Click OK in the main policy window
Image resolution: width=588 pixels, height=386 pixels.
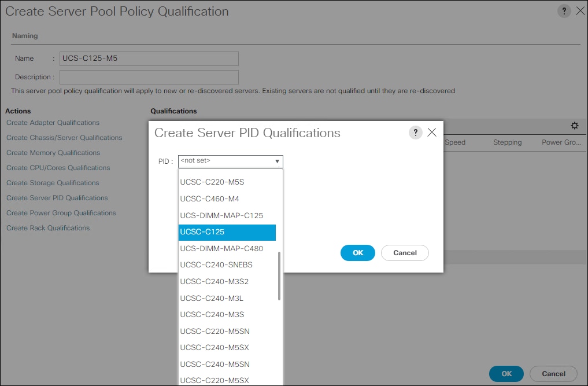point(506,374)
